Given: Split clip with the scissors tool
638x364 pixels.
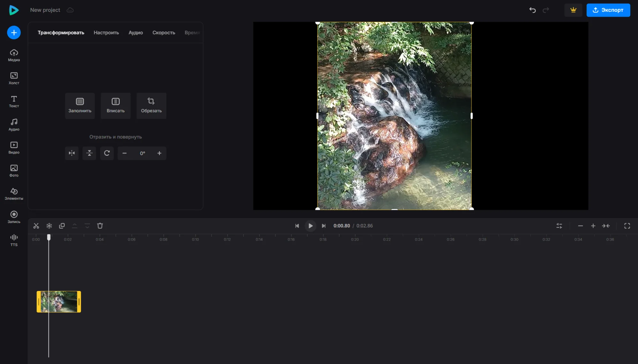Looking at the screenshot, I should point(36,226).
